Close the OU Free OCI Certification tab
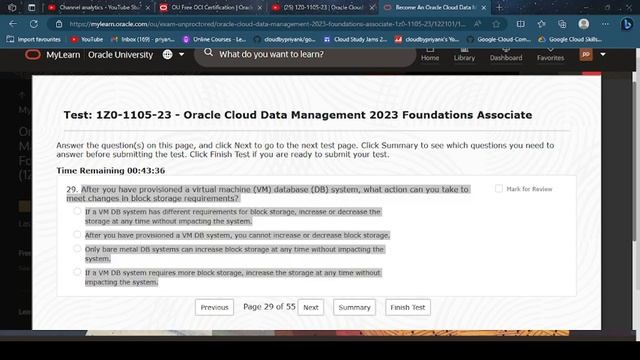The width and height of the screenshot is (640, 360). click(260, 7)
